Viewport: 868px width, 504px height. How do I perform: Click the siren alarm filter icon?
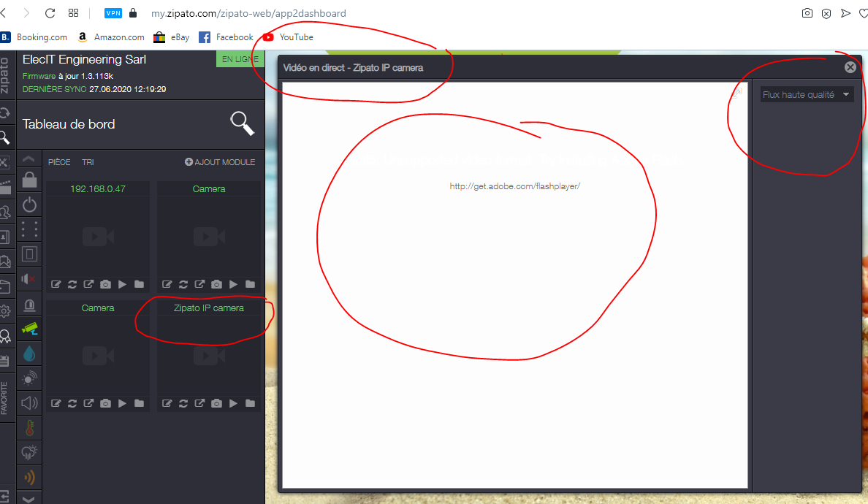(x=29, y=305)
